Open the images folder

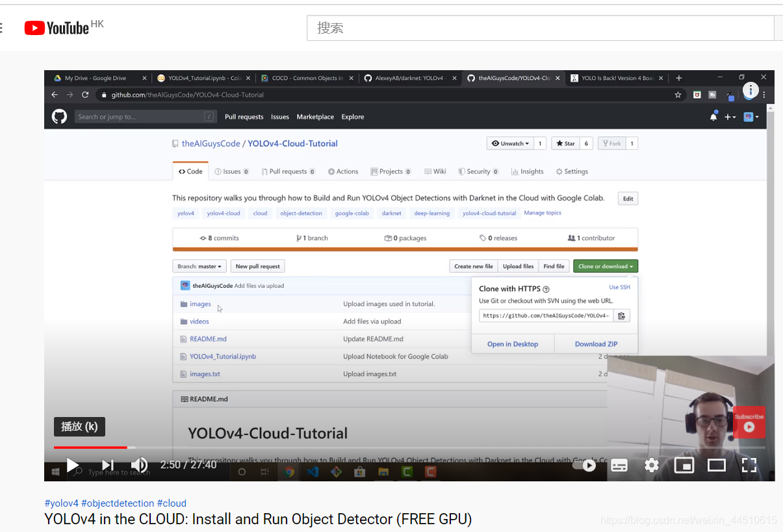200,304
